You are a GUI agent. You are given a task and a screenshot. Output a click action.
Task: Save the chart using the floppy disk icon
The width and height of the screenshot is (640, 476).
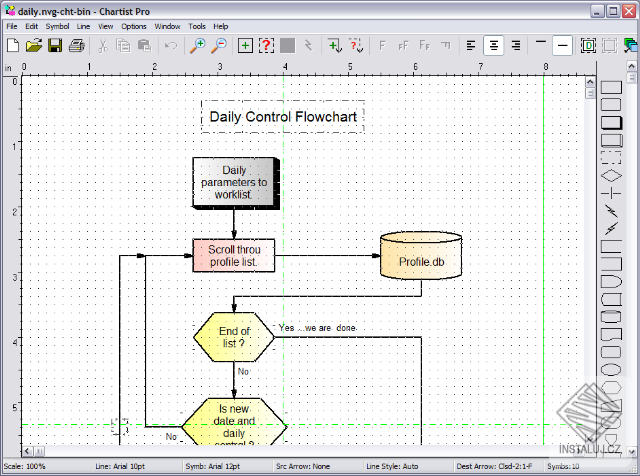55,45
